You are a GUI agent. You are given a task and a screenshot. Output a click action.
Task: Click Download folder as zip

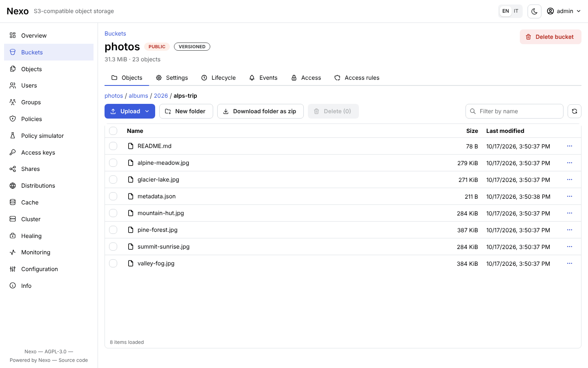click(x=261, y=111)
